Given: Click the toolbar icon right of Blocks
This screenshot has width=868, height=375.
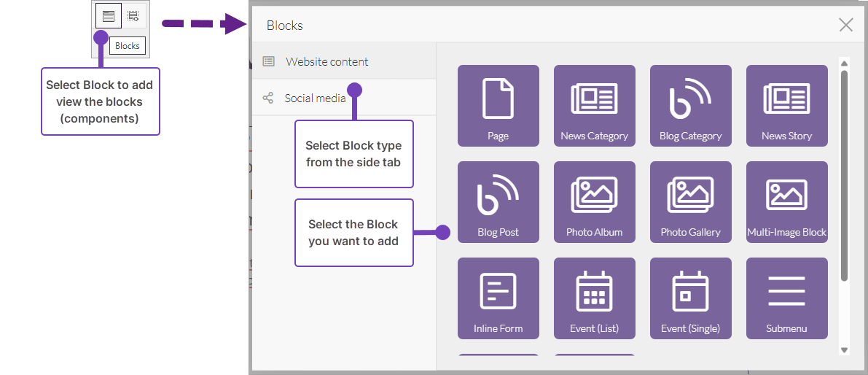Looking at the screenshot, I should tap(133, 16).
